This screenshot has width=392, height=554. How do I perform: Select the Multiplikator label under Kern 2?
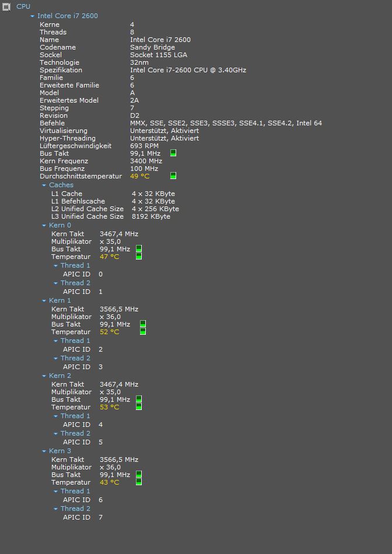[x=71, y=392]
